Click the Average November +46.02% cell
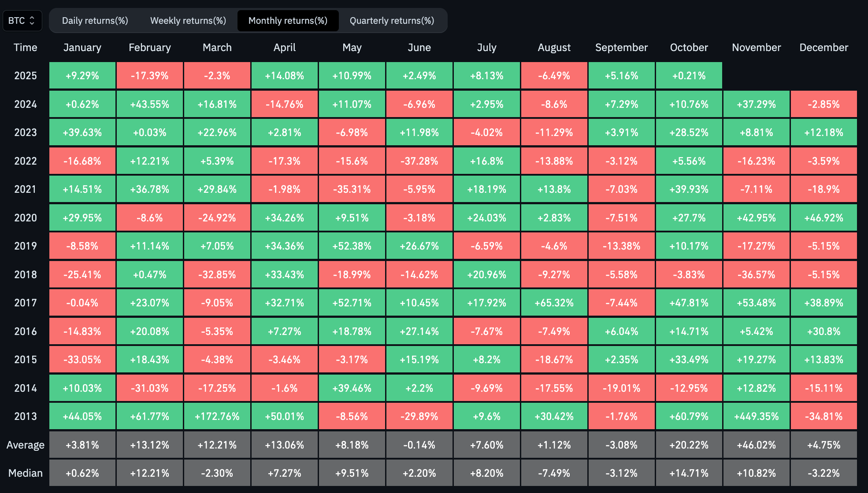 [x=756, y=445]
